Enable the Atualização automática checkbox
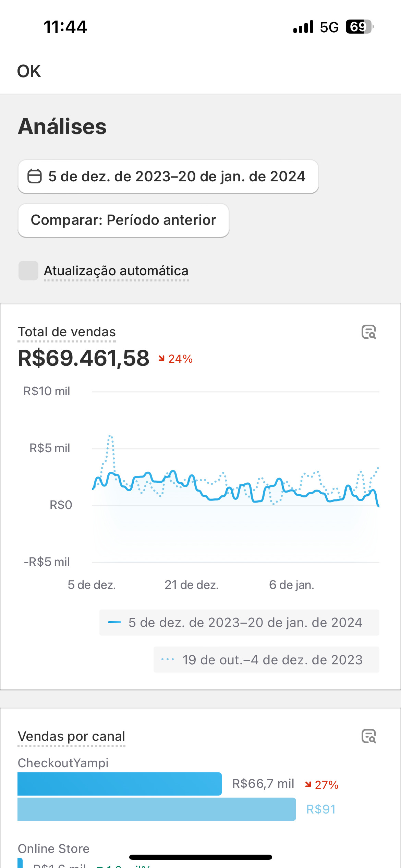 coord(28,271)
